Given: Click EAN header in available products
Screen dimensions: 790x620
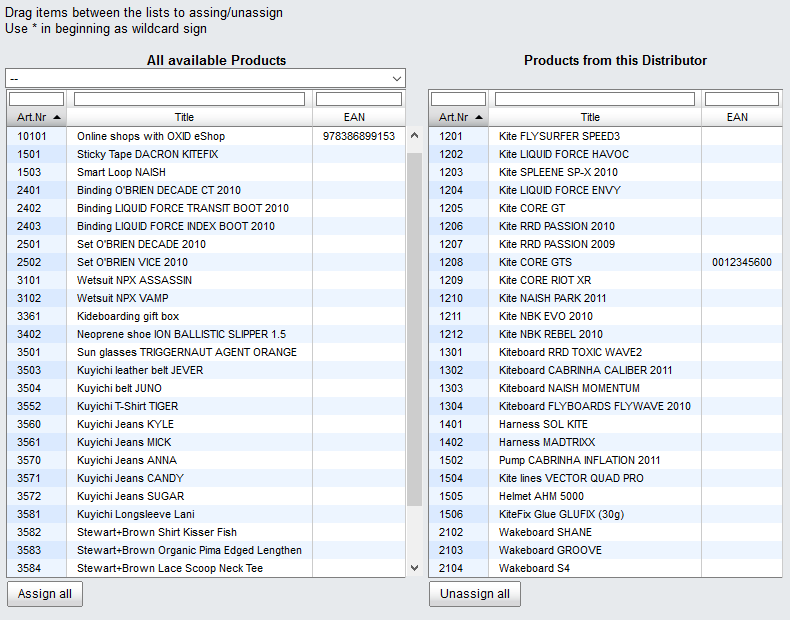Looking at the screenshot, I should [x=359, y=117].
